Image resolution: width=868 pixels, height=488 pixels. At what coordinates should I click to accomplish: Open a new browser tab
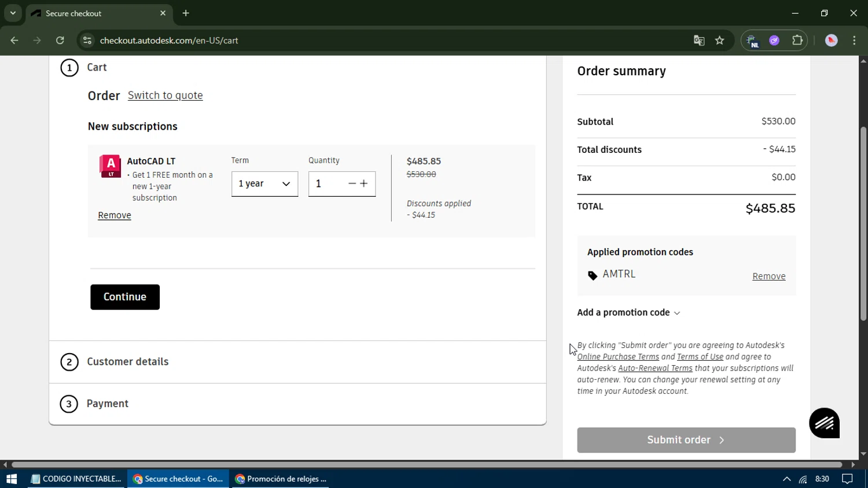(x=186, y=13)
